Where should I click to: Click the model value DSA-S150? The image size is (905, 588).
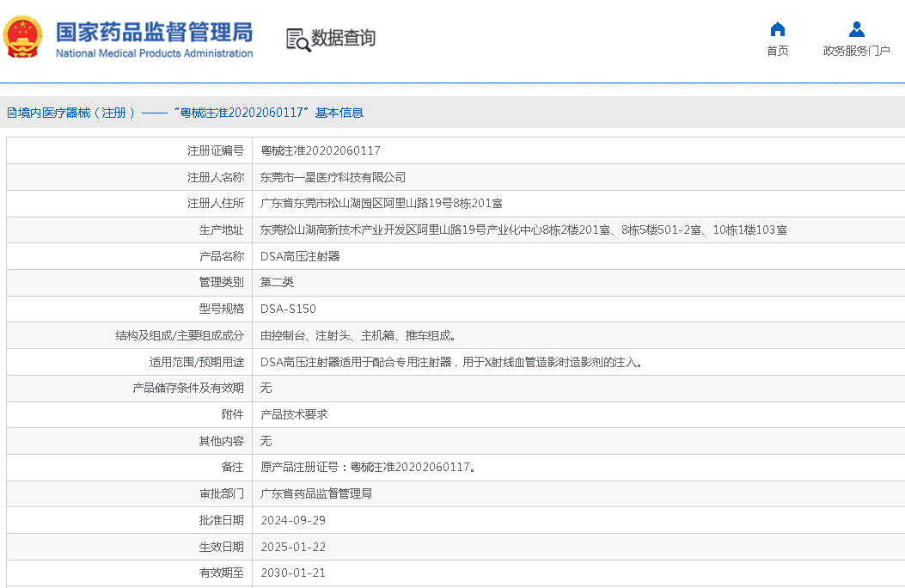tap(288, 309)
